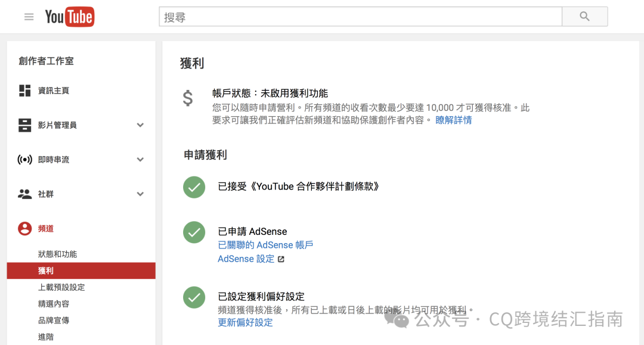The width and height of the screenshot is (644, 345).
Task: Open 已關聯的 AdSense 帳戶 link
Action: point(265,245)
